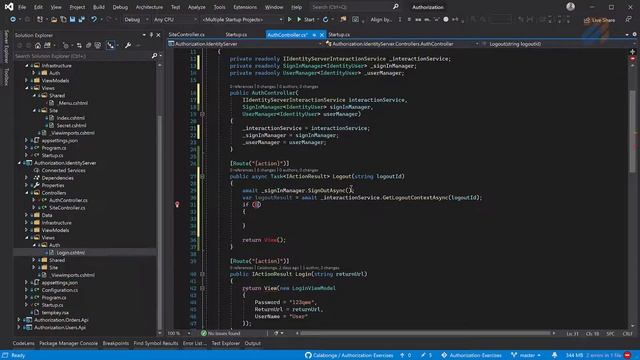Expand the Authorization.Orders.Api project
The height and width of the screenshot is (360, 640).
point(19,320)
